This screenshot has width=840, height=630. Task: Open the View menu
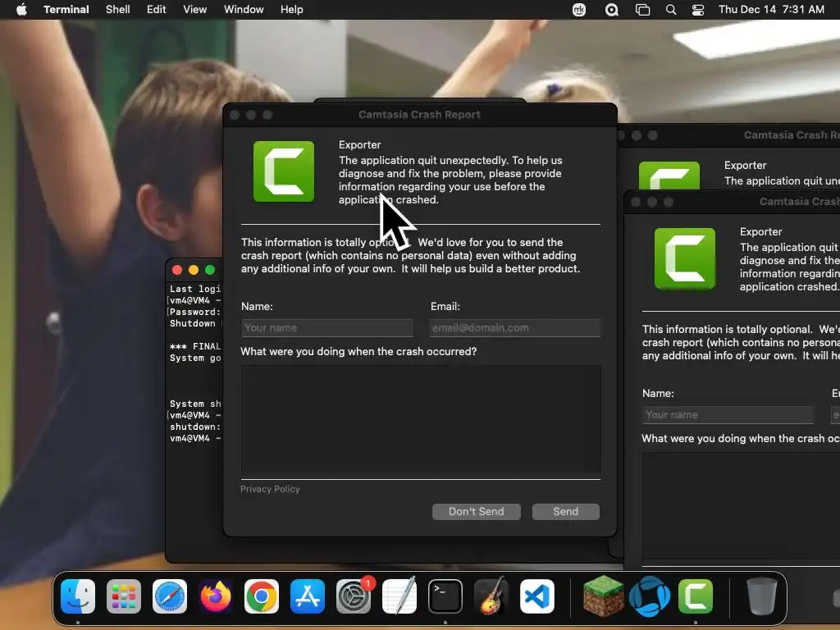(x=195, y=10)
